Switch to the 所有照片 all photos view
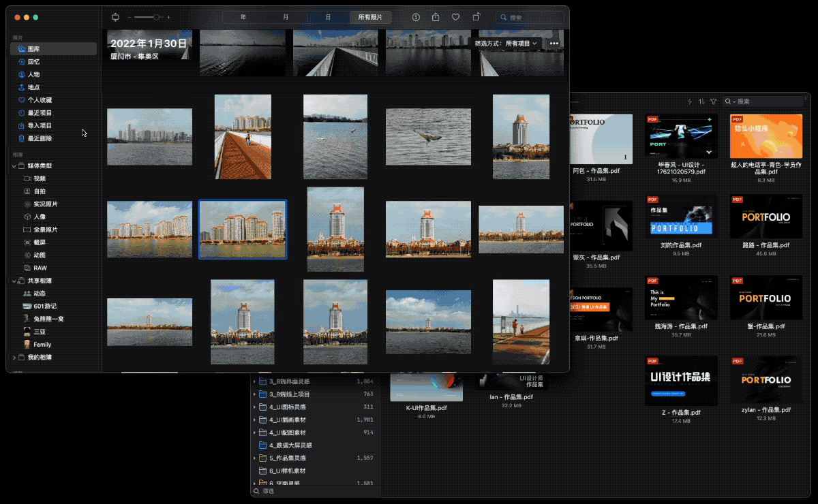Screen dimensions: 818x504 coord(370,17)
